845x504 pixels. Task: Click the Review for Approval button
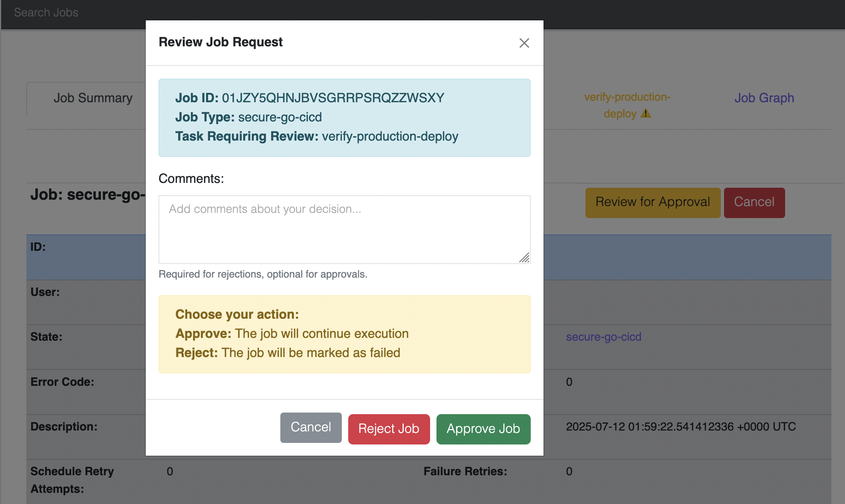pyautogui.click(x=652, y=202)
